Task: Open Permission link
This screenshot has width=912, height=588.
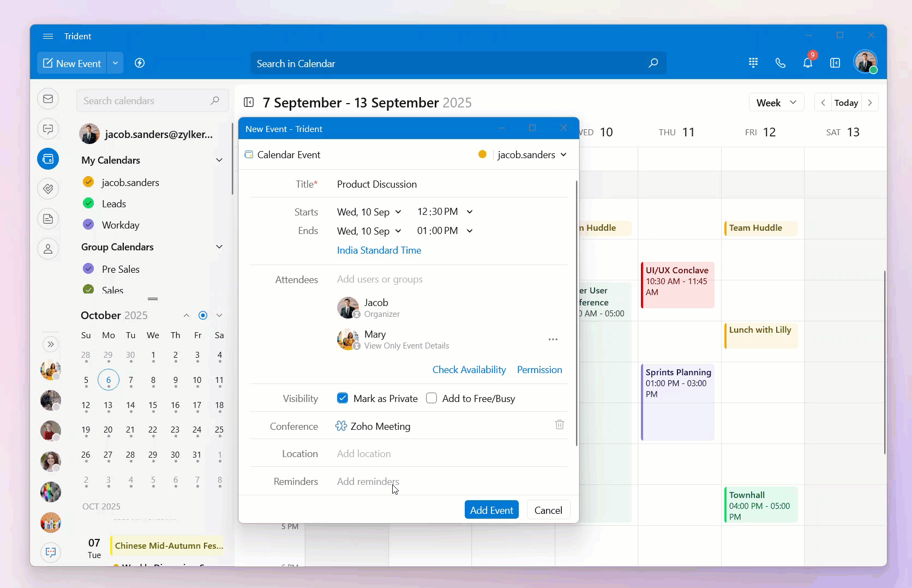Action: coord(539,370)
